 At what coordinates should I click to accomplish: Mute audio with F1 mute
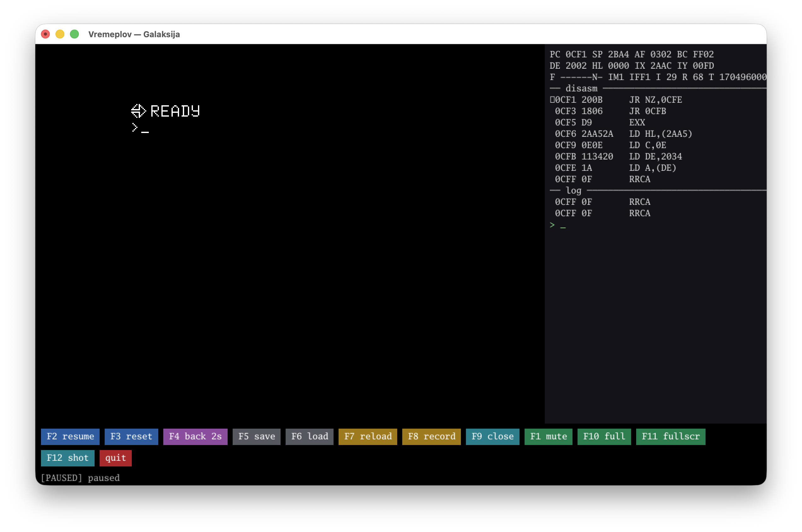pos(548,436)
